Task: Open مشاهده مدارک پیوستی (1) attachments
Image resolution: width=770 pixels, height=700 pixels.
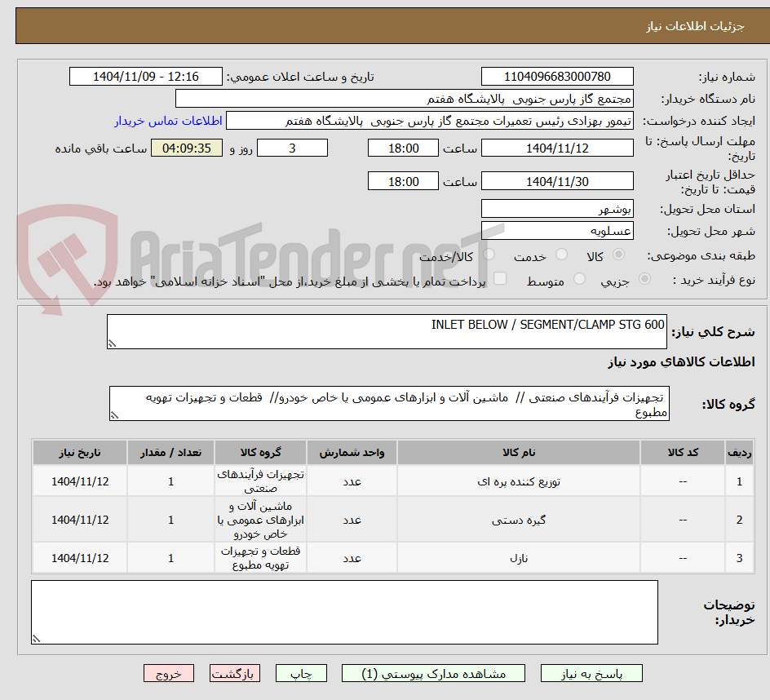Action: 433,673
